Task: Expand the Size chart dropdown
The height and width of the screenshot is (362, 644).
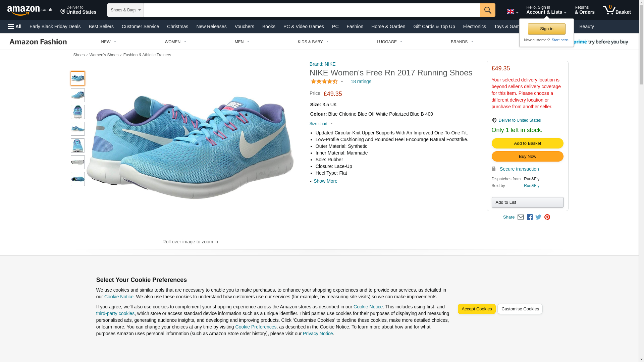Action: click(321, 124)
